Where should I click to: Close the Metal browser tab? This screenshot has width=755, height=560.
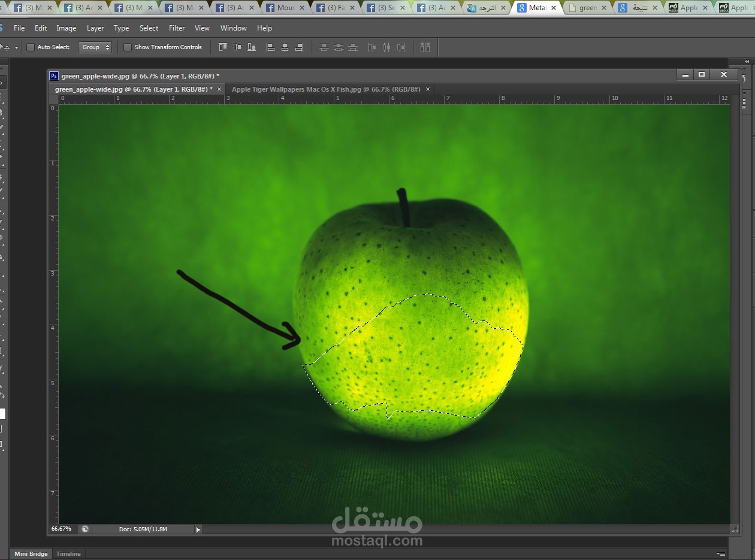553,8
